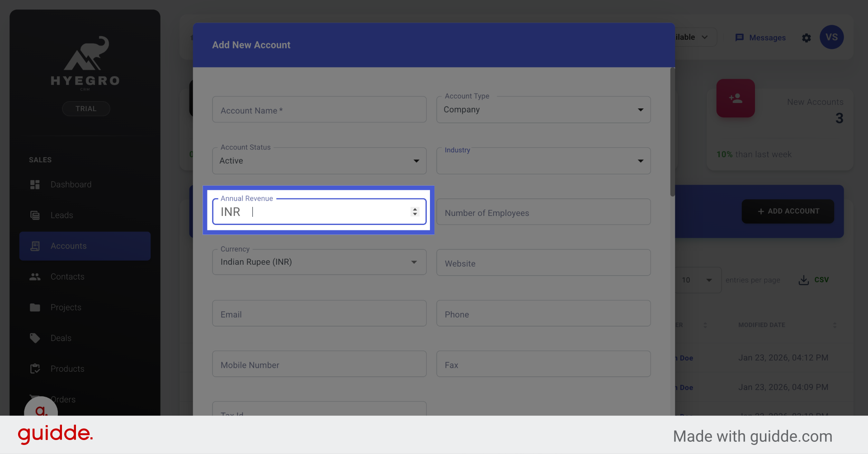868x454 pixels.
Task: Click the Account Name input field
Action: click(x=319, y=110)
